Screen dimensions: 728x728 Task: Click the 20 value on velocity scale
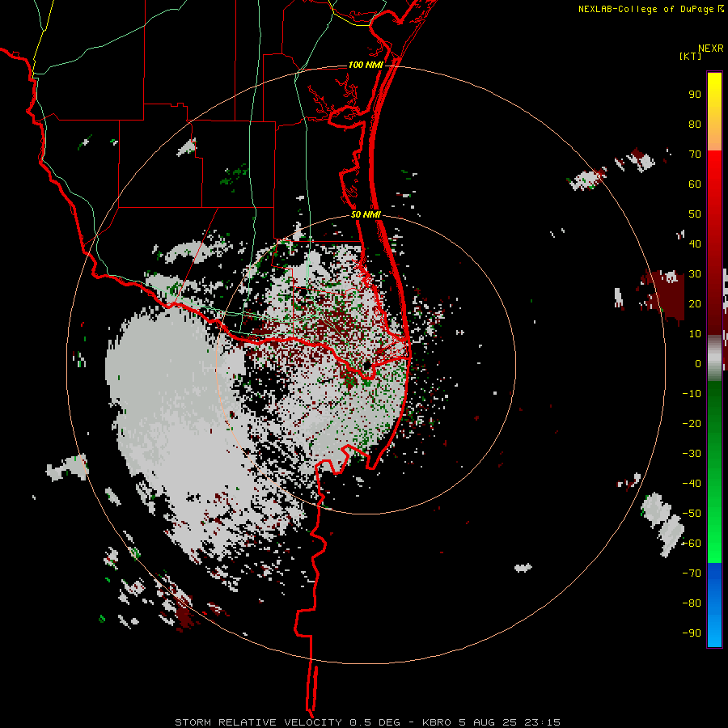click(x=695, y=303)
